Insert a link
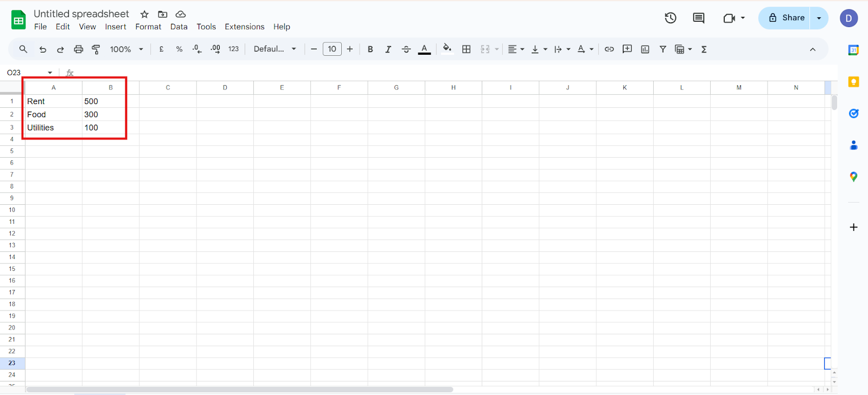Image resolution: width=868 pixels, height=395 pixels. [x=609, y=49]
